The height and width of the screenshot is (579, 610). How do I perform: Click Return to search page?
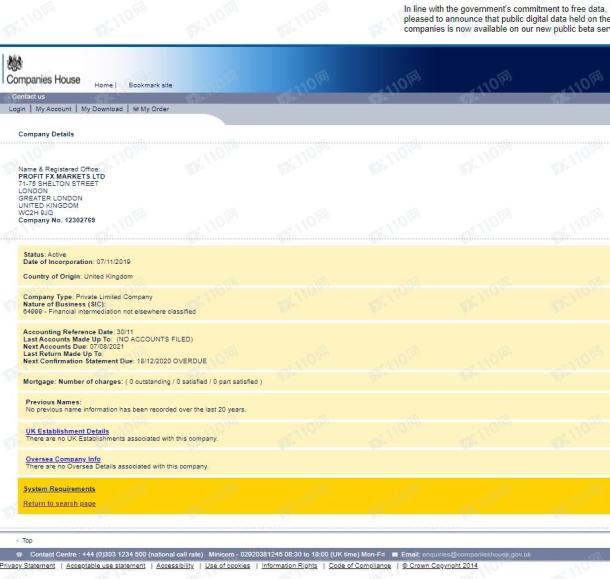click(59, 504)
